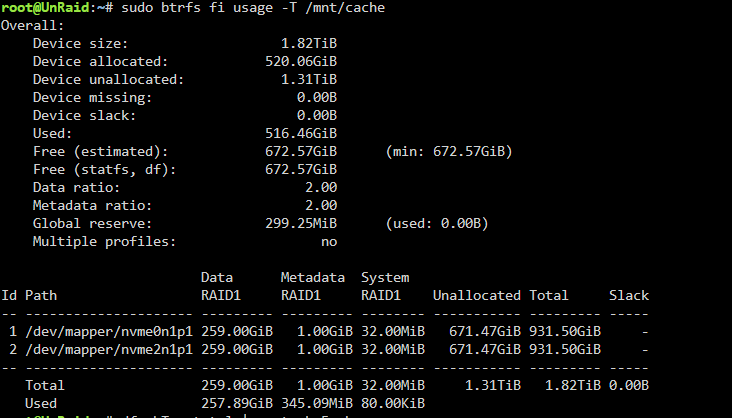This screenshot has width=732, height=418.
Task: Select the Metadata ratio value 2.00
Action: (321, 205)
